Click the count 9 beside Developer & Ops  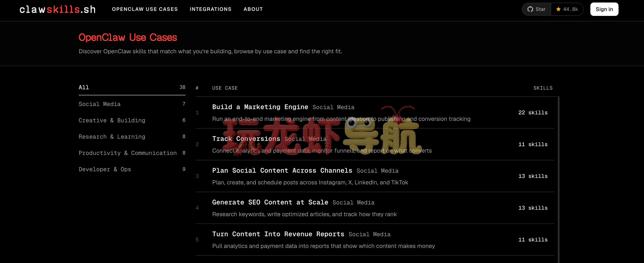click(x=184, y=169)
